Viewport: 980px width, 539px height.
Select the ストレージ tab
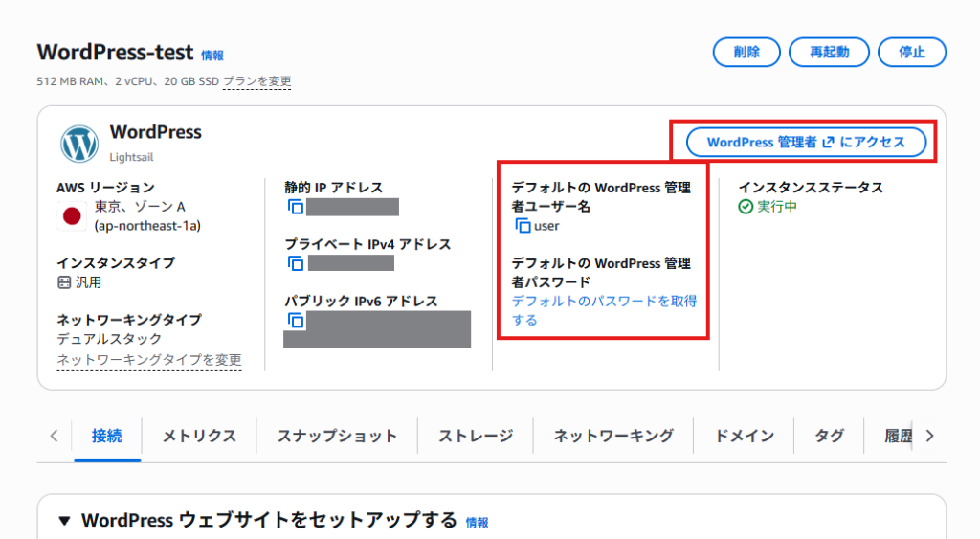point(476,436)
